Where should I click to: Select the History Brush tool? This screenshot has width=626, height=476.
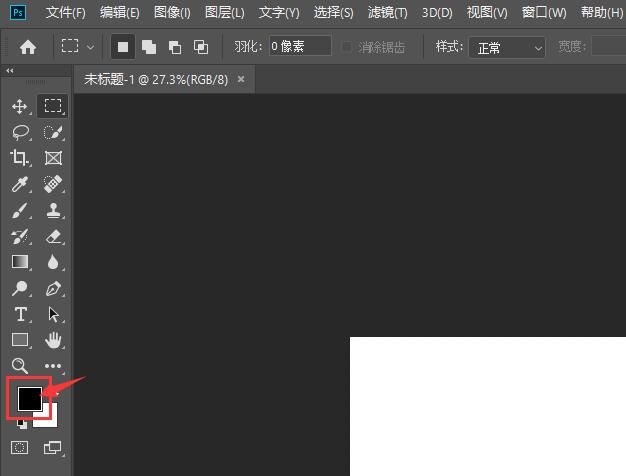[20, 236]
